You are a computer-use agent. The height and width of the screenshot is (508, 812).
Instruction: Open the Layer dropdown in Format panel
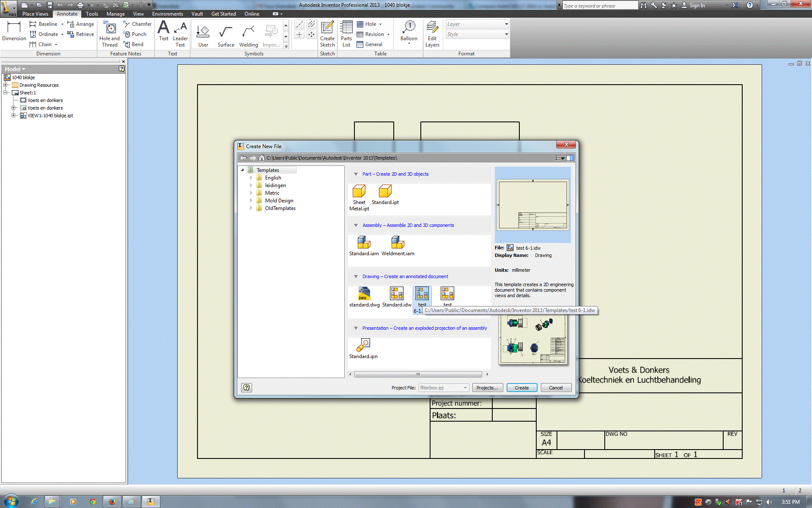tap(506, 24)
